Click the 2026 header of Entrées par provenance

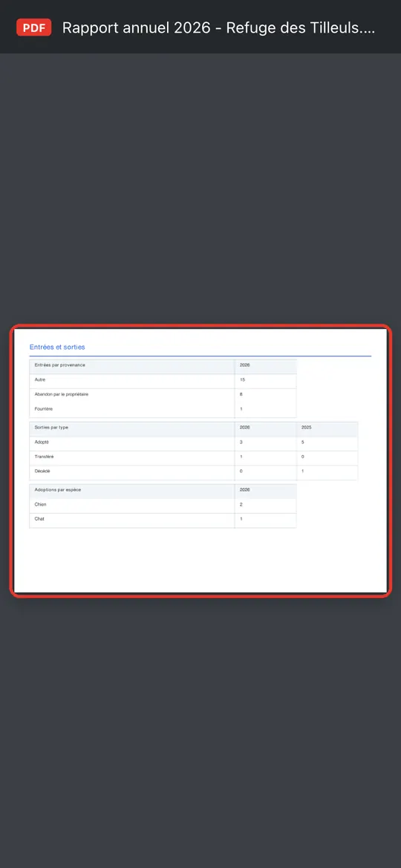[245, 365]
